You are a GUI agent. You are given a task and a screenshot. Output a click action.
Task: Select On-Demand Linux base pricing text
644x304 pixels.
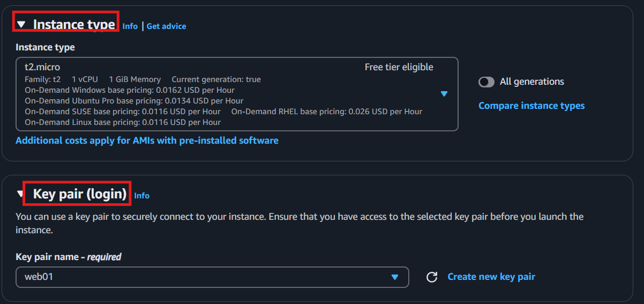[x=123, y=122]
